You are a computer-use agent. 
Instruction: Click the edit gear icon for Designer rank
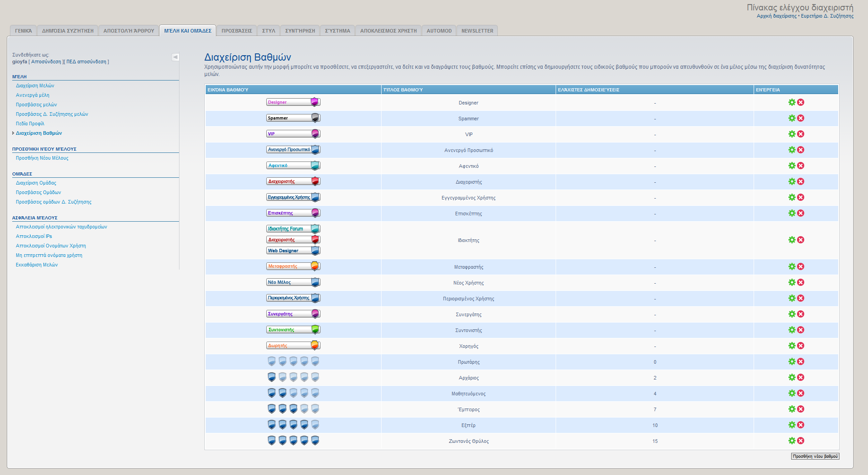tap(792, 102)
